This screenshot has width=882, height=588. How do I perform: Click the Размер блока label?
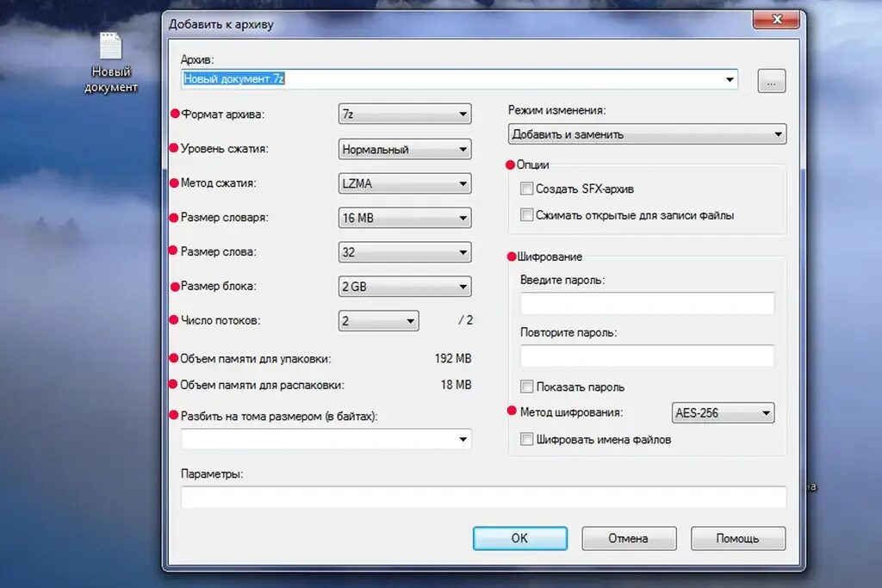(x=218, y=286)
